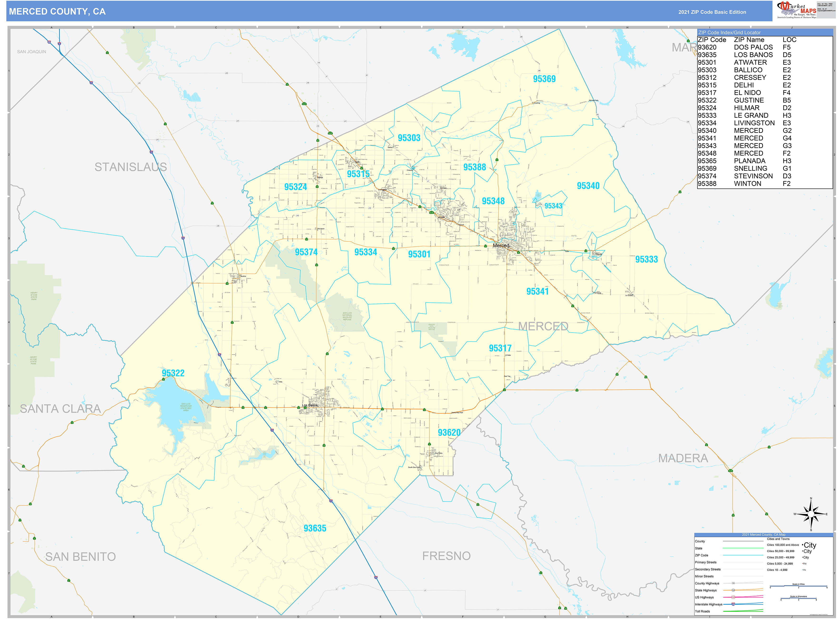Select the 95301 ATWATER index row
Viewport: 840px width, 619px height.
(x=745, y=62)
